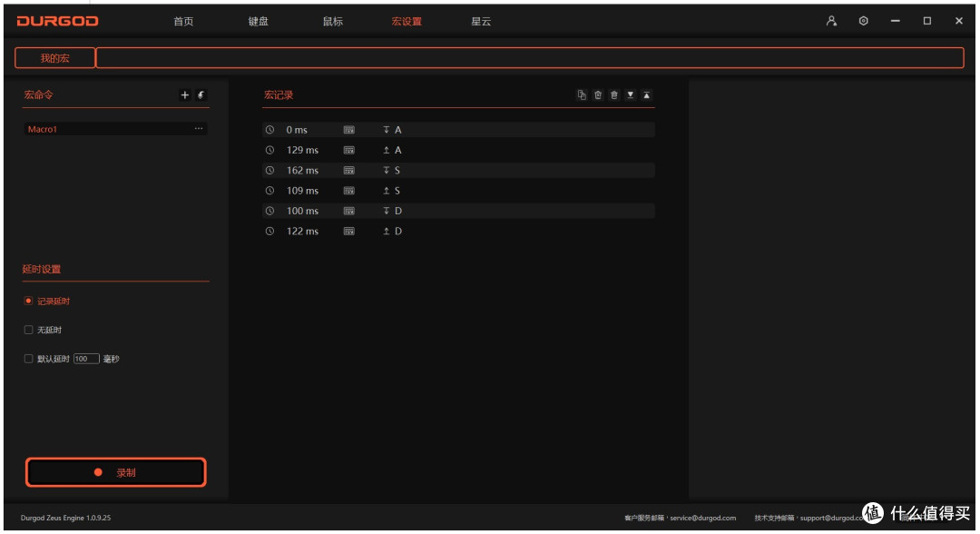This screenshot has height=534, width=980.
Task: Click the clock icon on the 162 ms row
Action: (x=270, y=170)
